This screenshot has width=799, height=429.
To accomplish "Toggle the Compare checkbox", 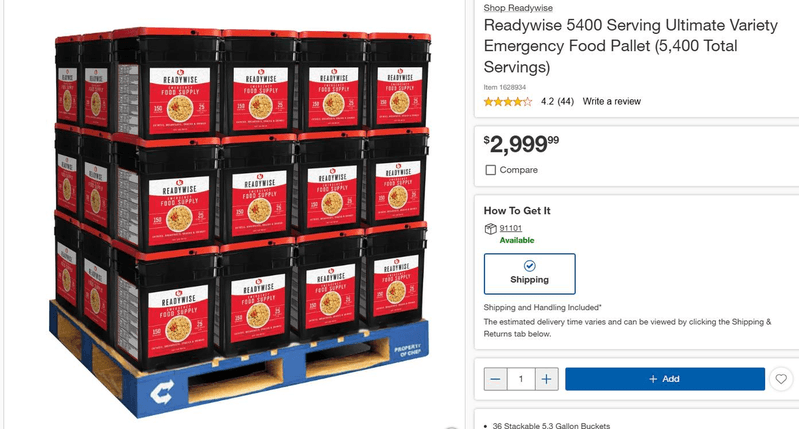I will coord(490,170).
